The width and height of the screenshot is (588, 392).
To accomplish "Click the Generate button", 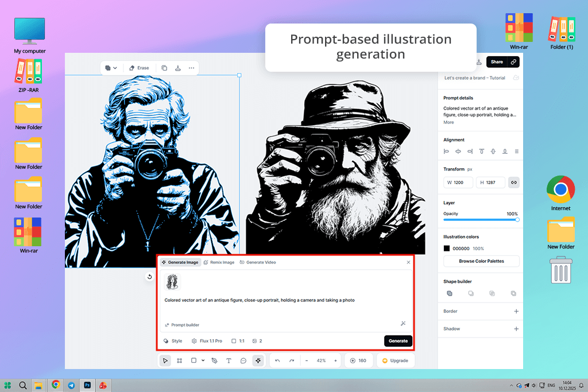I will [398, 341].
